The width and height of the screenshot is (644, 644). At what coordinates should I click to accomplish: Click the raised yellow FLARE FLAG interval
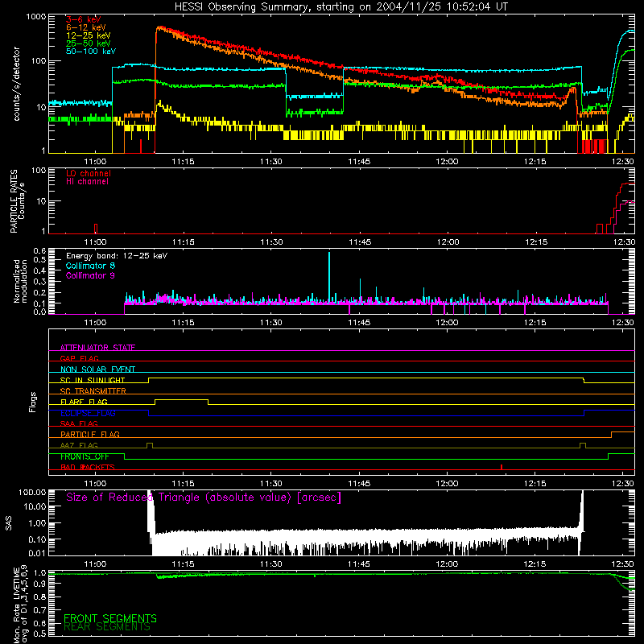(x=182, y=399)
